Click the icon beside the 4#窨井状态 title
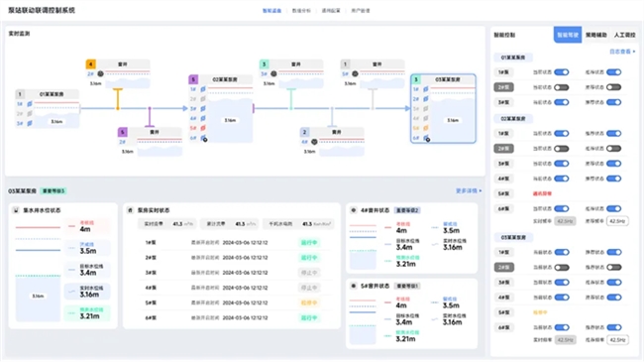The width and height of the screenshot is (644, 362). point(354,210)
